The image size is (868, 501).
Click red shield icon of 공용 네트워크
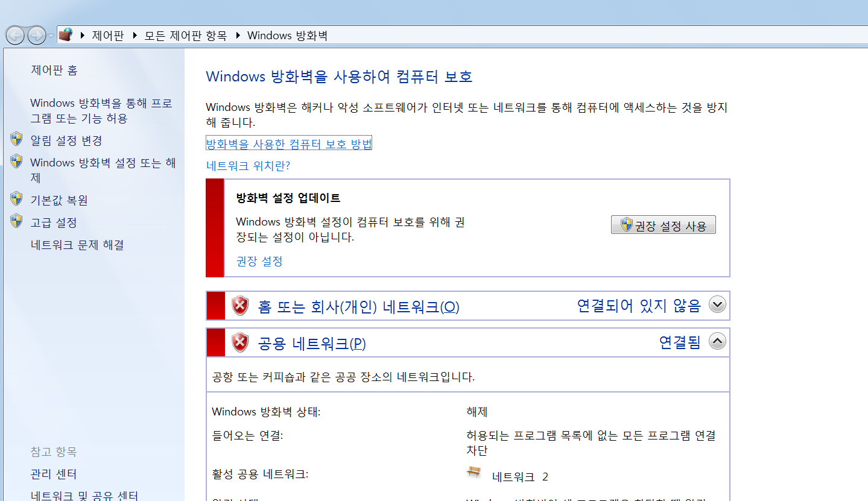240,342
